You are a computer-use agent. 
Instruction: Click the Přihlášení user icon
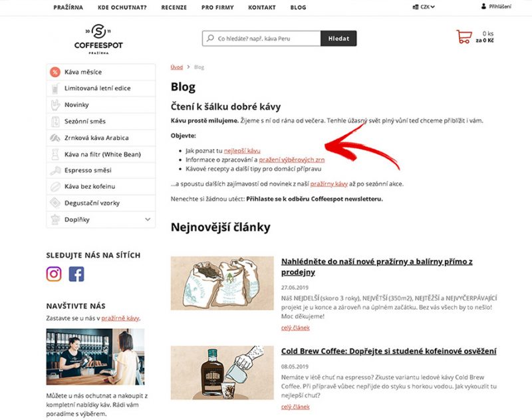tap(483, 6)
